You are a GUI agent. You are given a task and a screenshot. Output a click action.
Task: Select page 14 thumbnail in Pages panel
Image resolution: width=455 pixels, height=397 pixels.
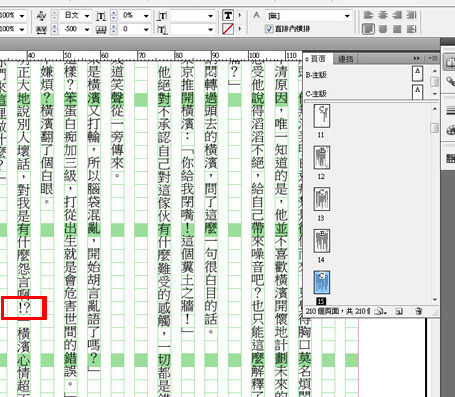322,241
